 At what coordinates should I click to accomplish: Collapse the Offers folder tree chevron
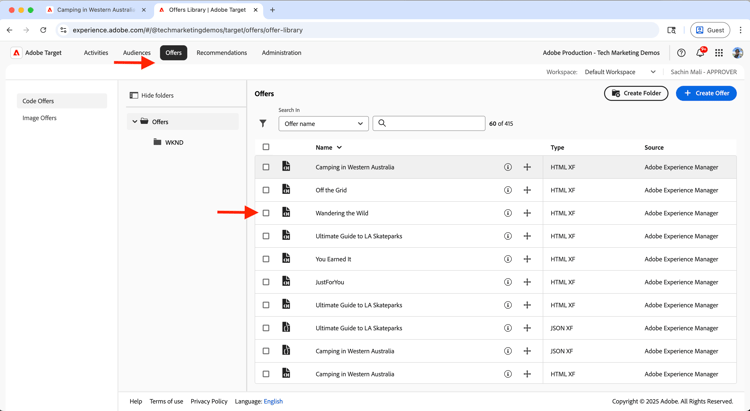pyautogui.click(x=135, y=122)
